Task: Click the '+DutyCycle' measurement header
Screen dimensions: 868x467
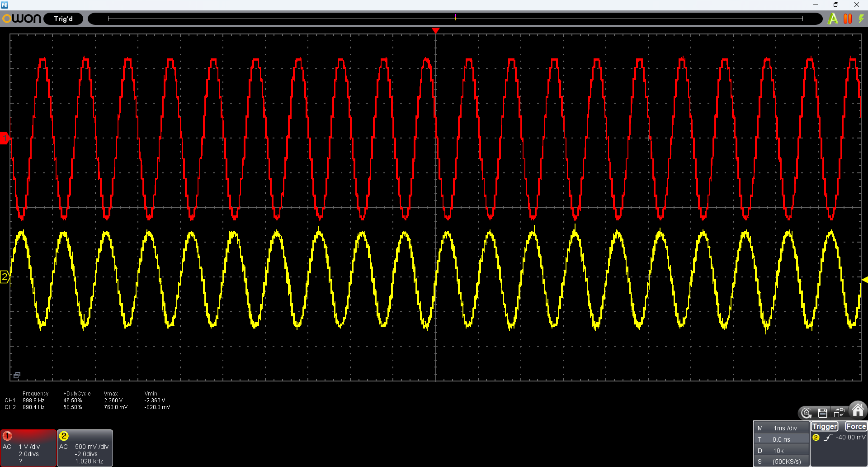Action: tap(77, 394)
